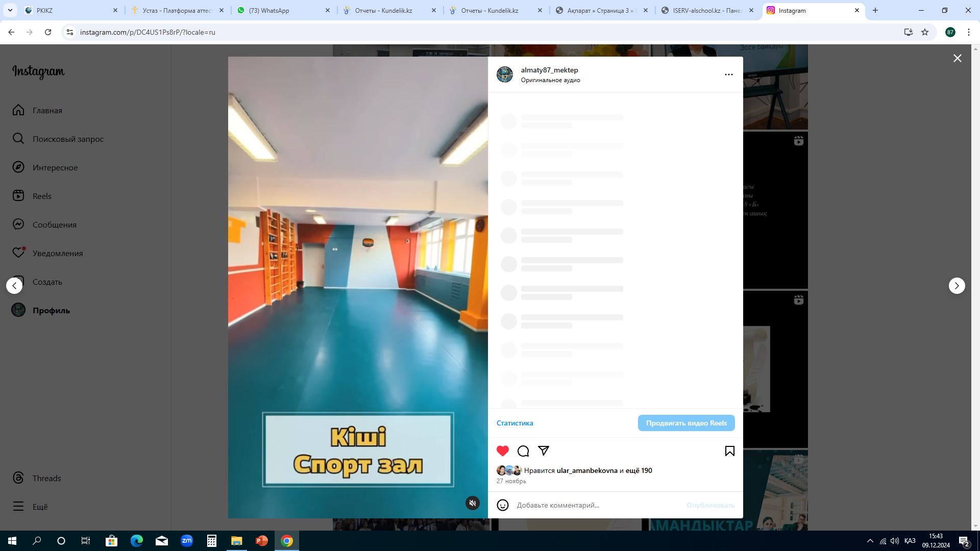Open the Chrome profile avatar menu
Viewport: 980px width, 551px height.
click(x=950, y=32)
